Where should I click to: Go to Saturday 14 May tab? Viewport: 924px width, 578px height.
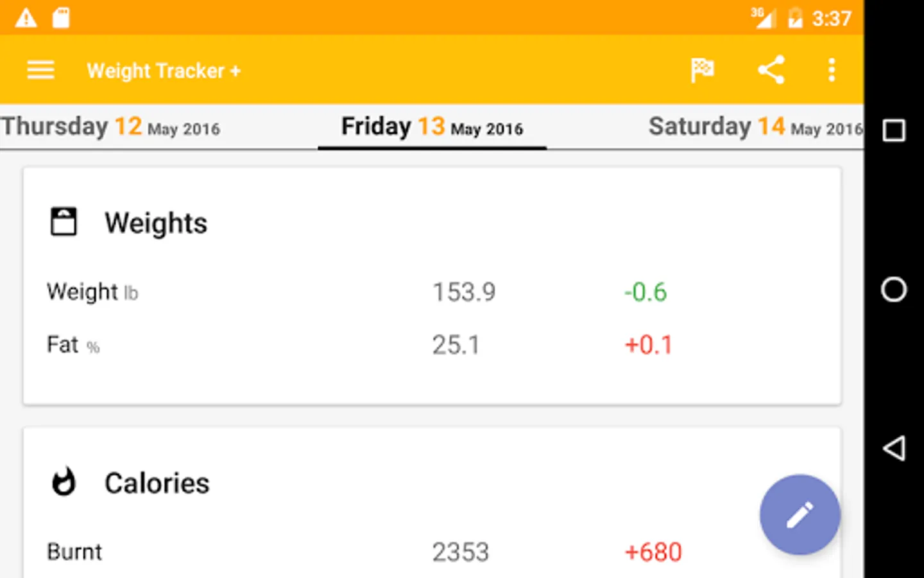[755, 127]
